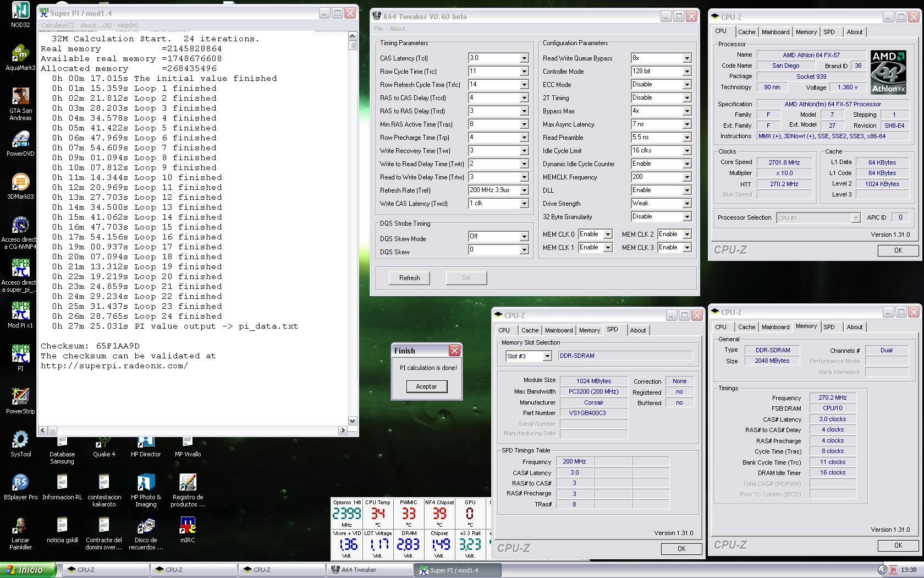Expand hidden tray icons arrow in taskbar

pos(882,570)
